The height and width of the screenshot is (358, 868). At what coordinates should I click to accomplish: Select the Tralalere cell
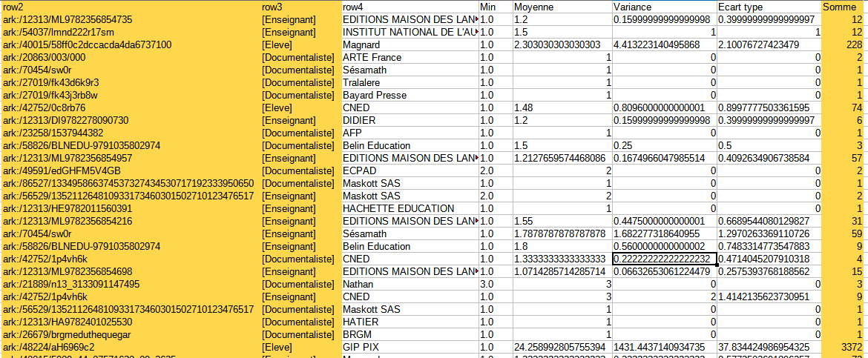(x=409, y=82)
